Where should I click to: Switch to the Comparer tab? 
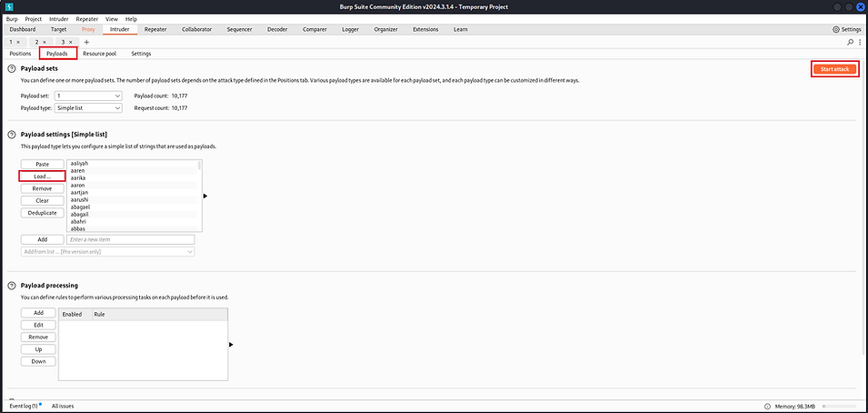coord(314,29)
